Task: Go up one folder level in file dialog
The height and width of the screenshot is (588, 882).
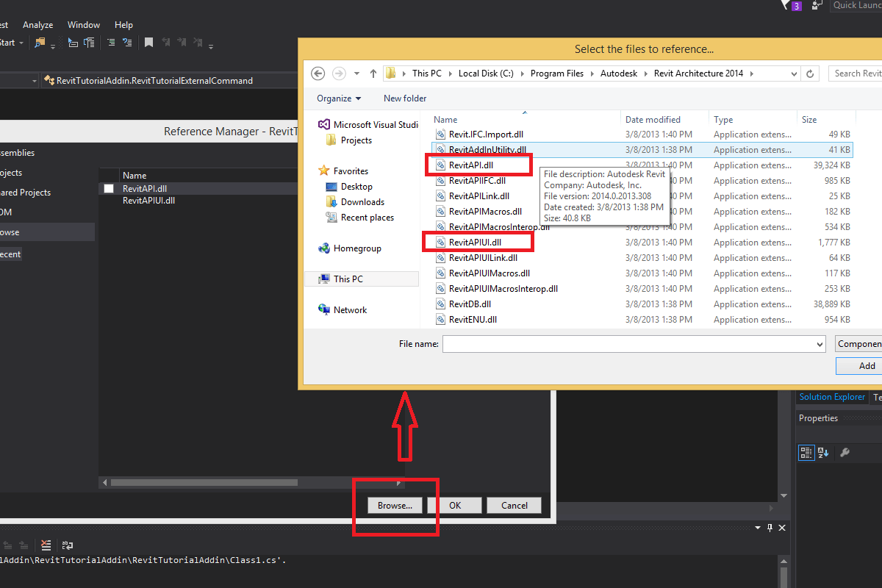Action: (x=373, y=73)
